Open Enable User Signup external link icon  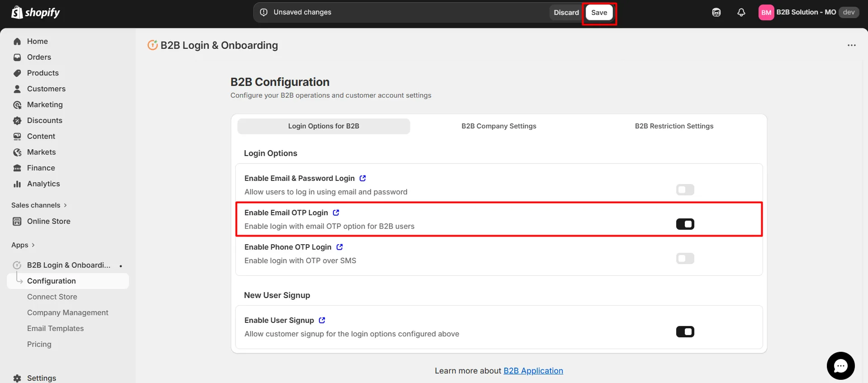(322, 320)
